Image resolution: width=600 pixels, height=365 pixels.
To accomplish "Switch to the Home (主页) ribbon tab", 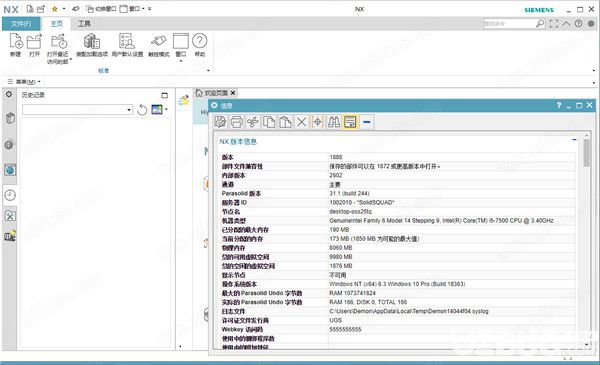I will click(x=56, y=24).
